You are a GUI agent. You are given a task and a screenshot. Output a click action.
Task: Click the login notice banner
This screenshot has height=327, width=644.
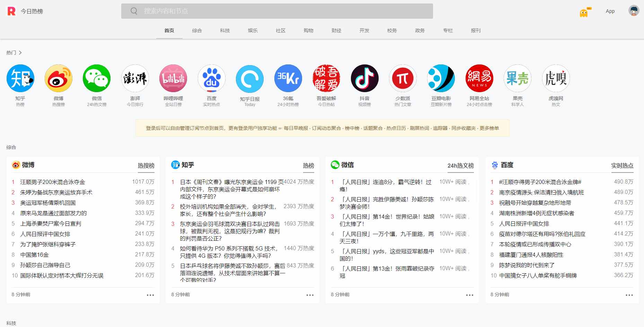coord(322,128)
